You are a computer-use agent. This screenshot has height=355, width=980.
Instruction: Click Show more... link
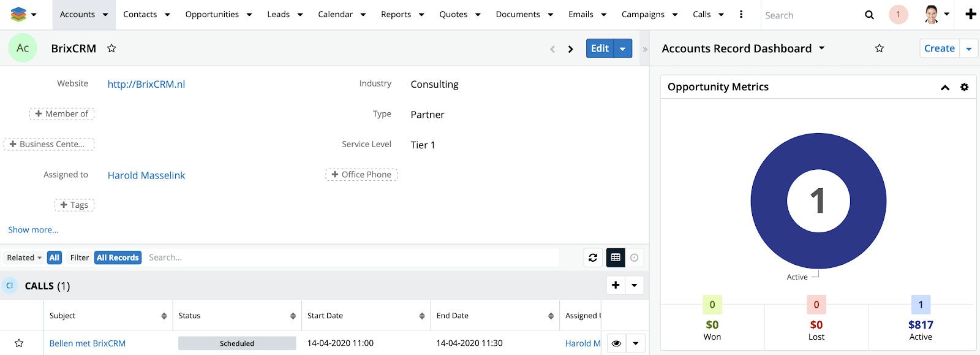coord(33,230)
